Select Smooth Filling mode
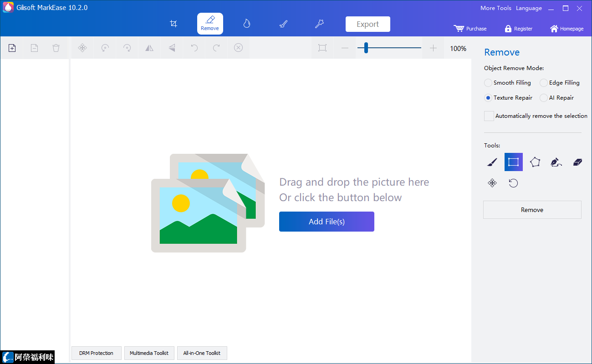The image size is (592, 364). coord(508,83)
